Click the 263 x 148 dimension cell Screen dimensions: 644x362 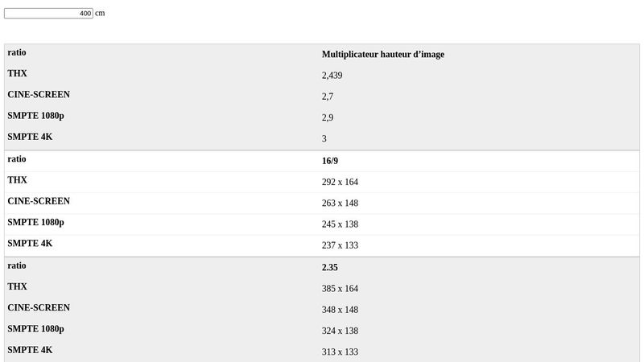pos(340,203)
